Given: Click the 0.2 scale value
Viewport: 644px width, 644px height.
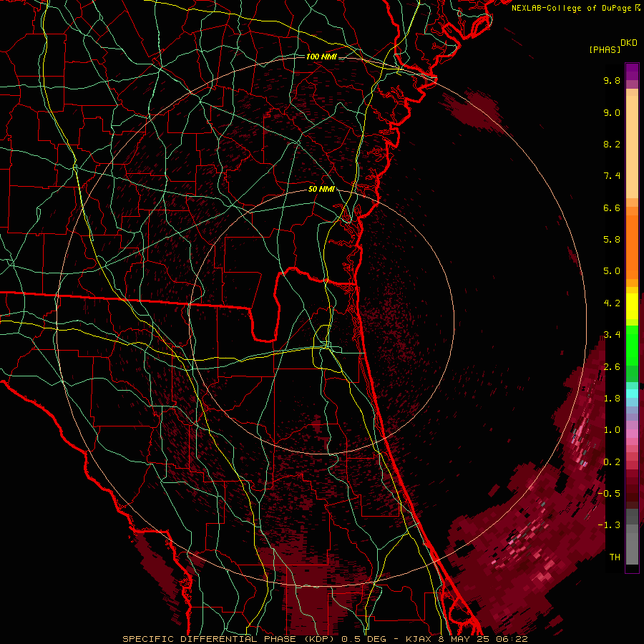Looking at the screenshot, I should [x=612, y=462].
